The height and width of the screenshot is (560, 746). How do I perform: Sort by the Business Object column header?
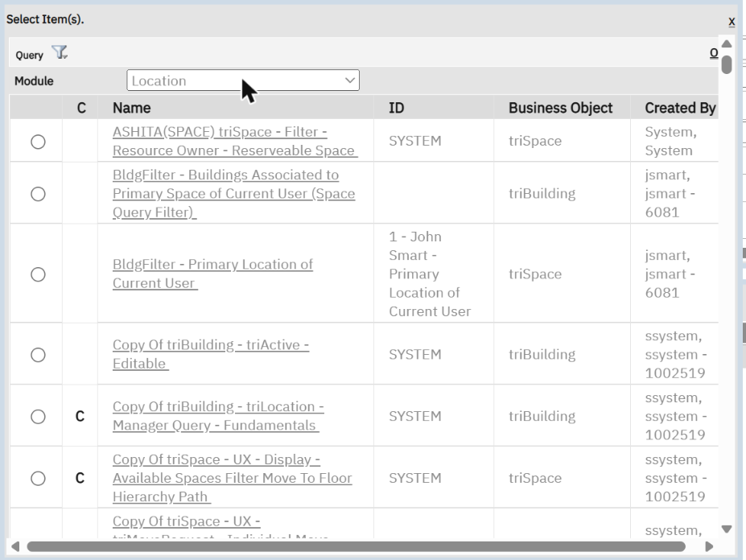[560, 108]
